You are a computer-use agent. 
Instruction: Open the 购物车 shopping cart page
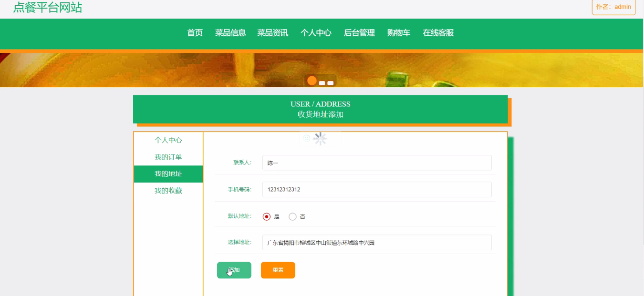[x=398, y=33]
